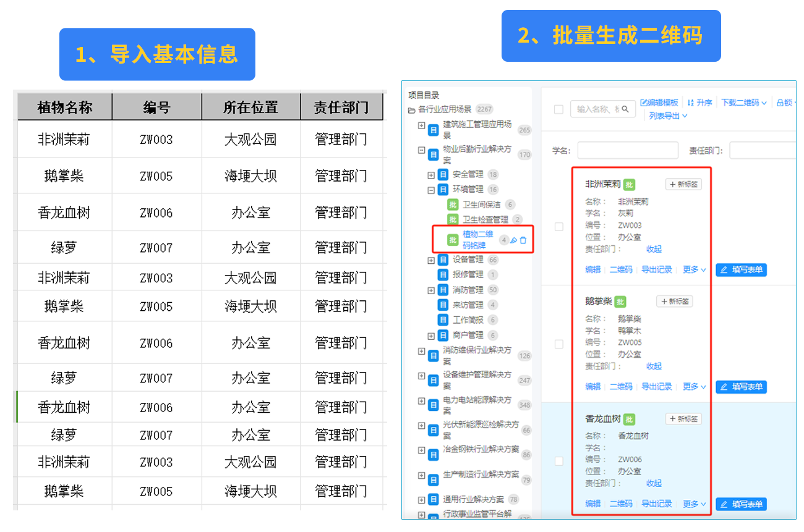Open 更多 menu on 非洲茉莉 record

click(690, 269)
